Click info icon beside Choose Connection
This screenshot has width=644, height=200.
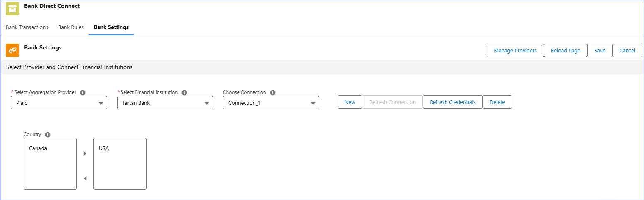click(x=273, y=93)
